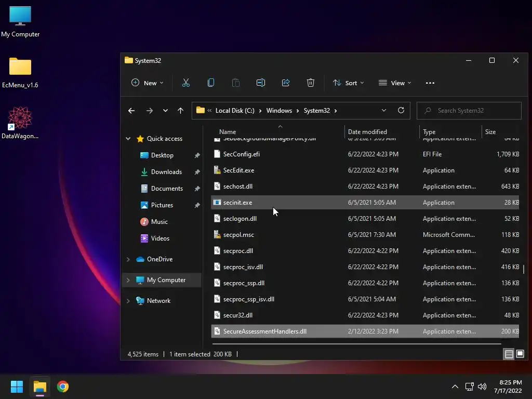Click the horizontal scrollbar under file list
This screenshot has height=399, width=532.
356,344
